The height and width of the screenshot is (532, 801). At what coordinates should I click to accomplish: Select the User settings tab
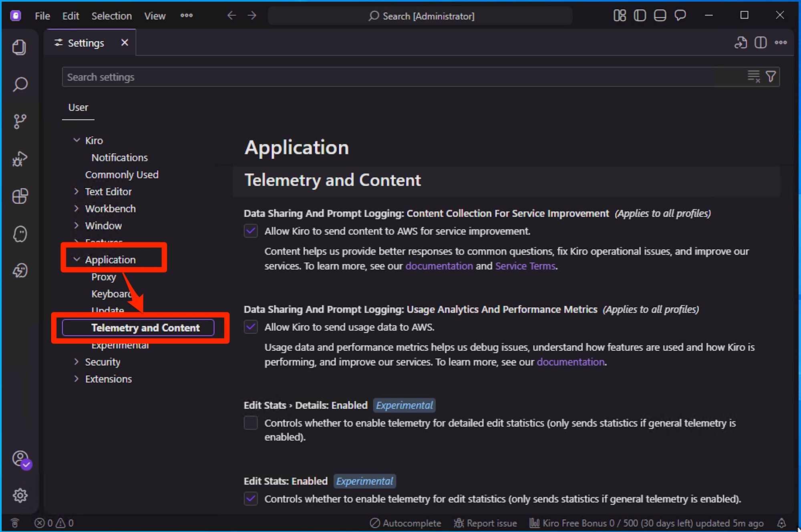[x=78, y=107]
